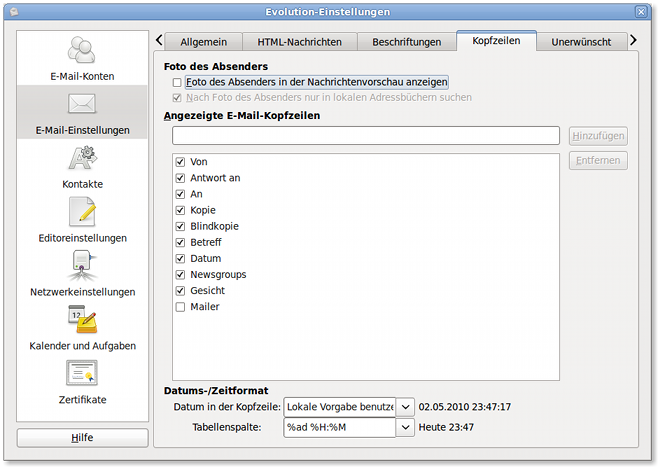The image size is (658, 467).
Task: Uncheck the Antwort an header
Action: click(x=180, y=178)
